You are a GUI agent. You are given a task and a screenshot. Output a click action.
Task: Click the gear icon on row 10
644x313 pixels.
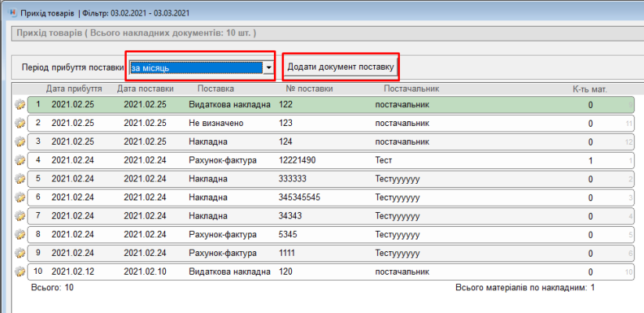(x=20, y=272)
